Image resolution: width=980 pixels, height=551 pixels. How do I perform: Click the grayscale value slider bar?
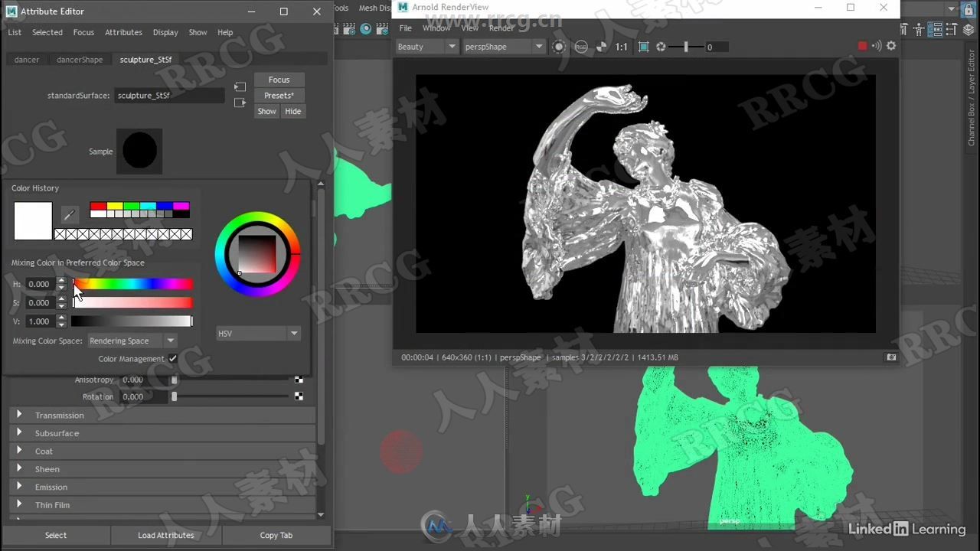point(132,321)
